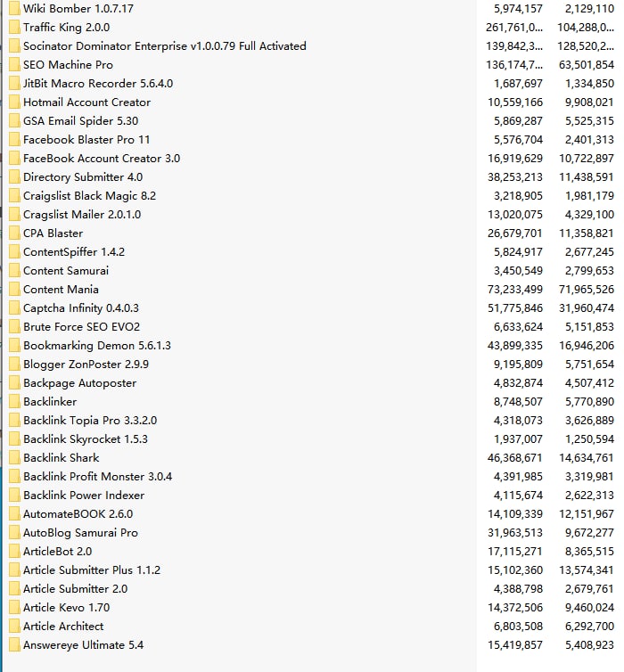Select the JitBit Macro Recorder folder icon

pyautogui.click(x=14, y=83)
